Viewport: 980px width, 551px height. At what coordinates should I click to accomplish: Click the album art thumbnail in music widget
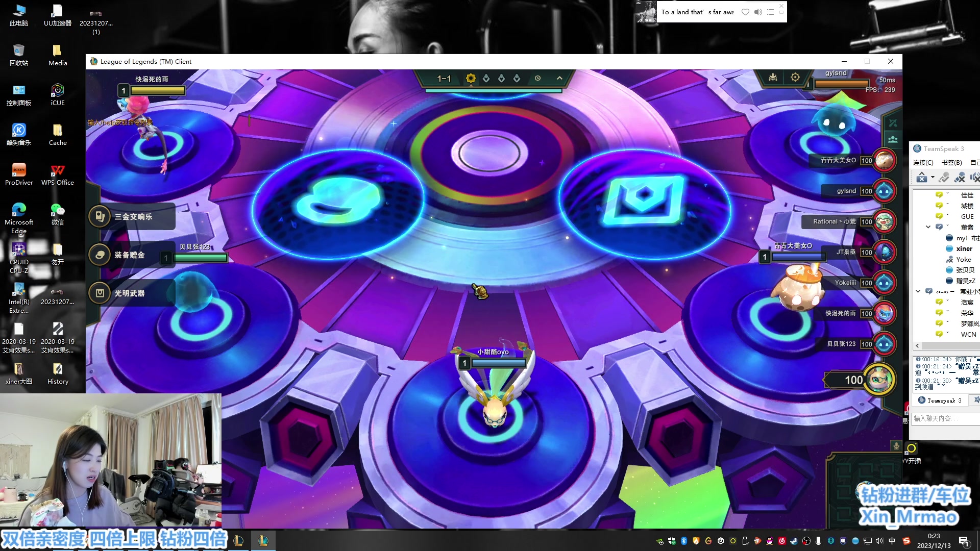[x=646, y=11]
